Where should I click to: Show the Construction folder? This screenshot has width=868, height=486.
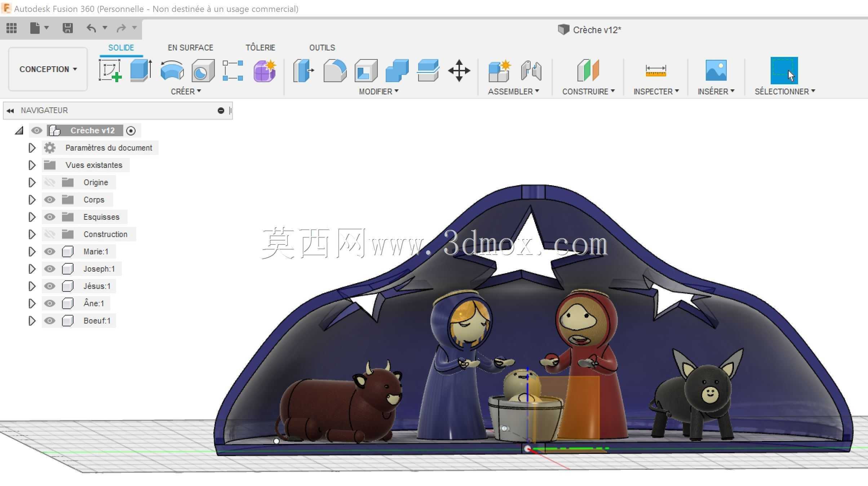point(50,234)
